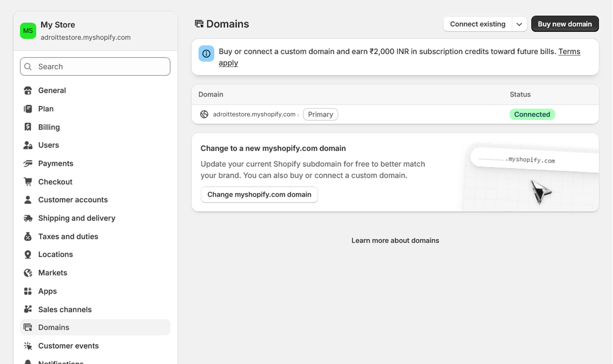Click the My Store name heading

click(58, 25)
